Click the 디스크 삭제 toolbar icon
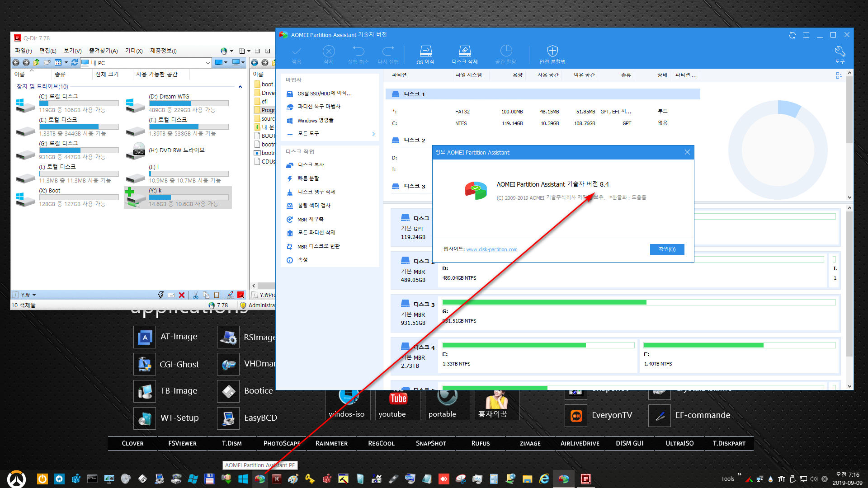The height and width of the screenshot is (488, 868). [x=465, y=55]
